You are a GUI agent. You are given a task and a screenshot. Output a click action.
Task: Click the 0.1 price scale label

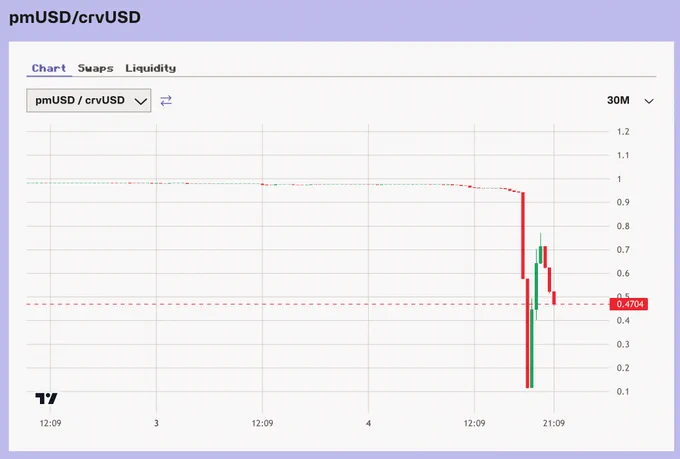(x=623, y=391)
